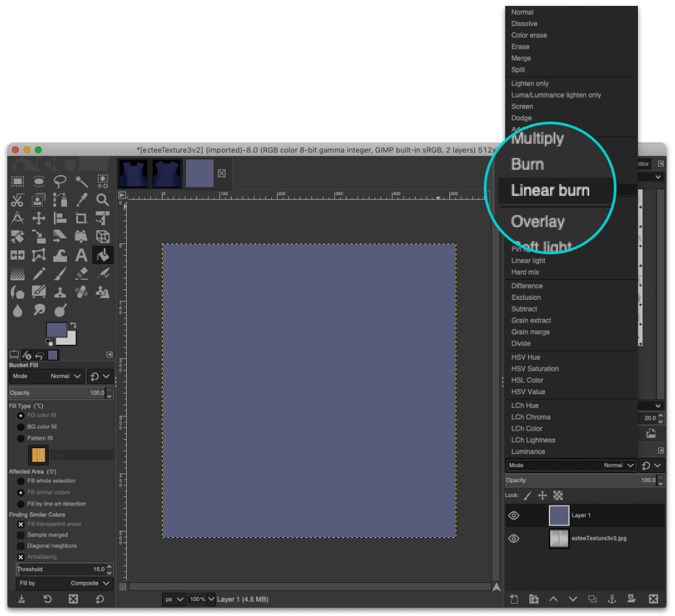Open the Layers dock tab configuration menu
The width and height of the screenshot is (675, 616).
[x=661, y=450]
